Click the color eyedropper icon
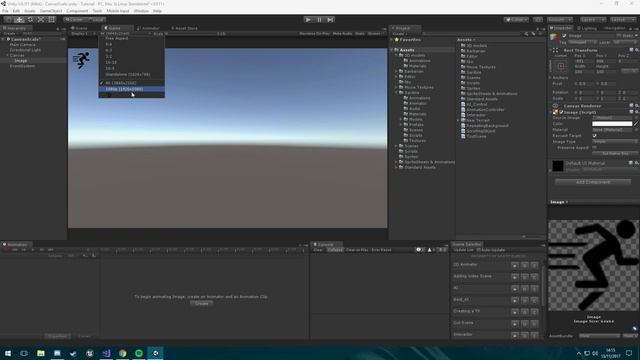Image resolution: width=640 pixels, height=360 pixels. [x=636, y=124]
